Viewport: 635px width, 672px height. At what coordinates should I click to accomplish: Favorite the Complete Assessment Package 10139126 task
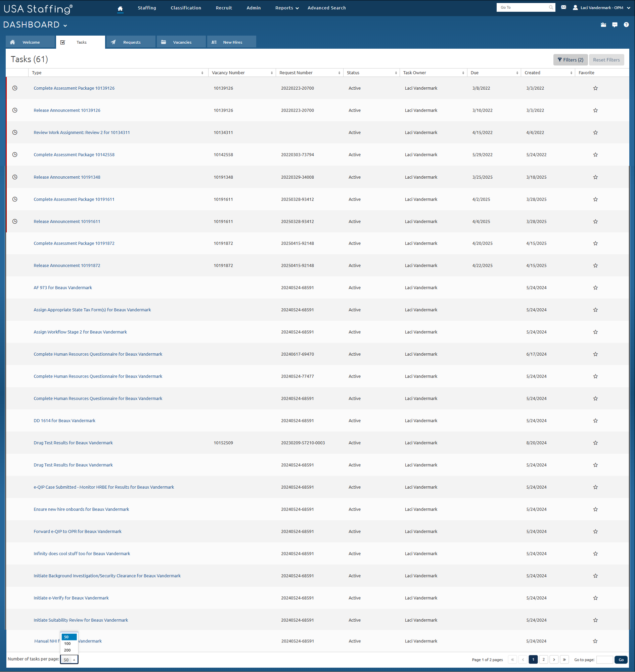[595, 88]
